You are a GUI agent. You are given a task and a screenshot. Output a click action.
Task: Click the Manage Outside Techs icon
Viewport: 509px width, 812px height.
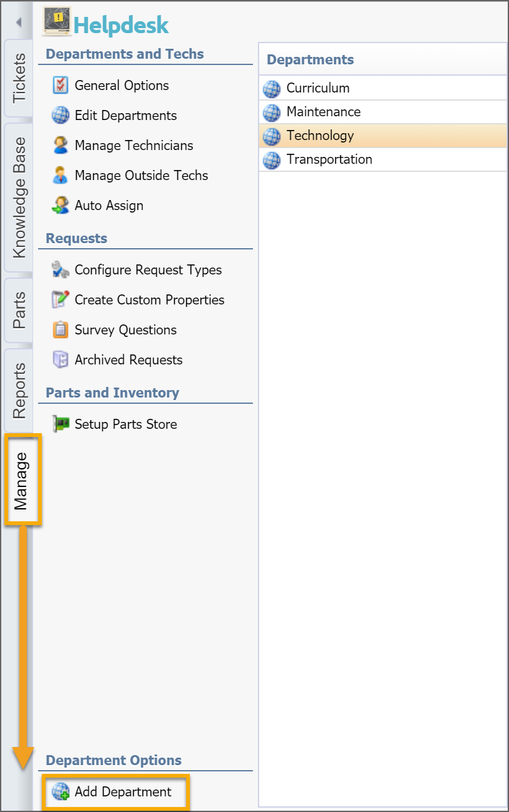pyautogui.click(x=60, y=176)
